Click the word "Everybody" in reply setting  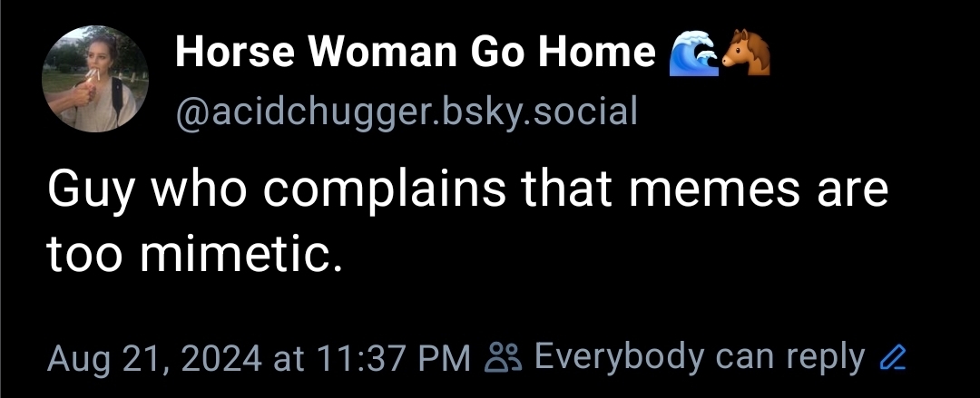pyautogui.click(x=619, y=357)
